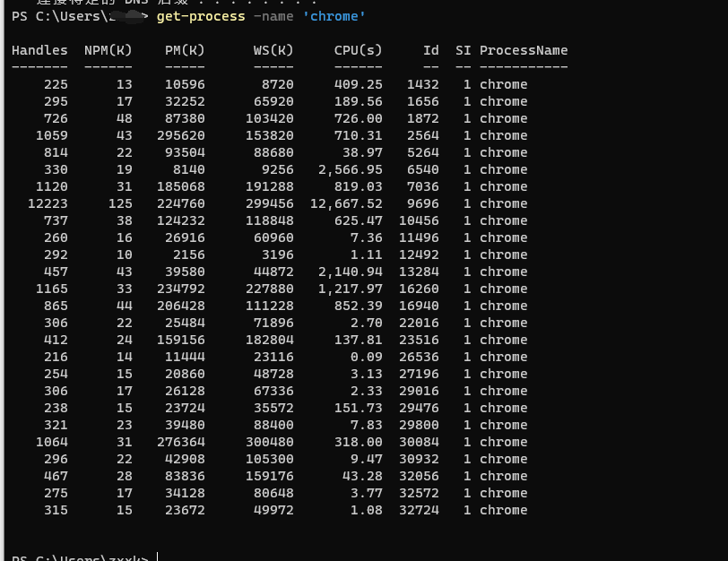Click PM(K) value 276364
This screenshot has width=728, height=561.
click(180, 442)
